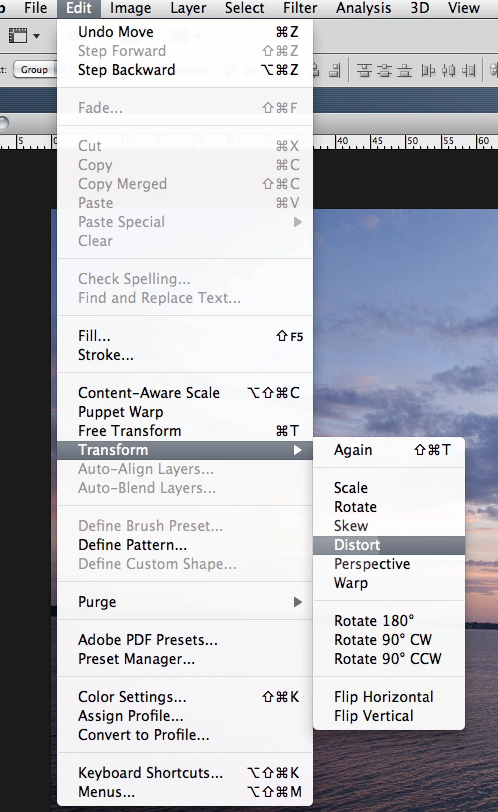Select the highlighted Distort option
Screen dimensions: 498x812
[x=389, y=545]
